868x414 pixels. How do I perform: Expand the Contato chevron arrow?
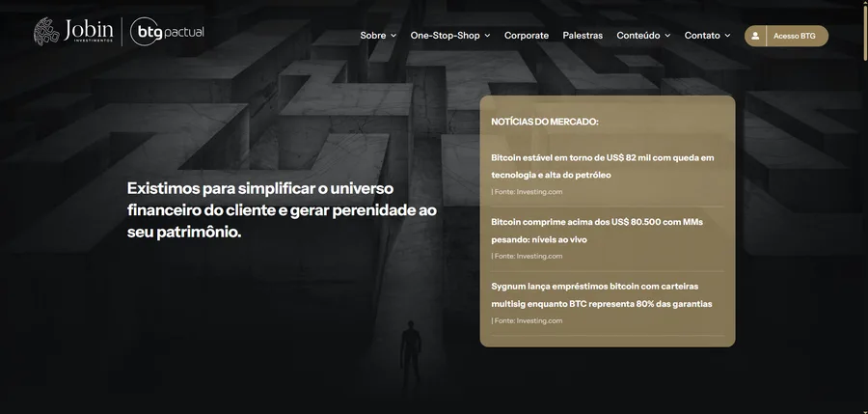pyautogui.click(x=727, y=36)
